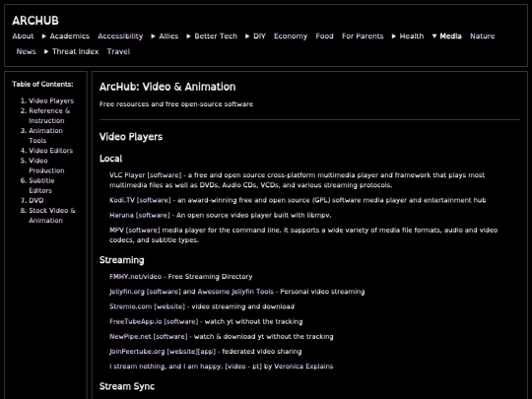Open the About page
Screen dimensions: 532x399
click(x=23, y=36)
